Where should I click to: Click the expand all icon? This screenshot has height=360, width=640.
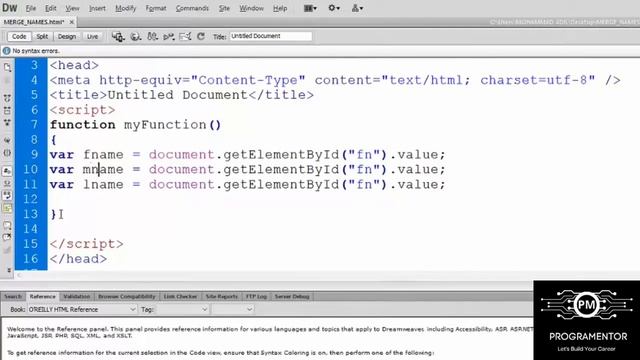(x=7, y=122)
